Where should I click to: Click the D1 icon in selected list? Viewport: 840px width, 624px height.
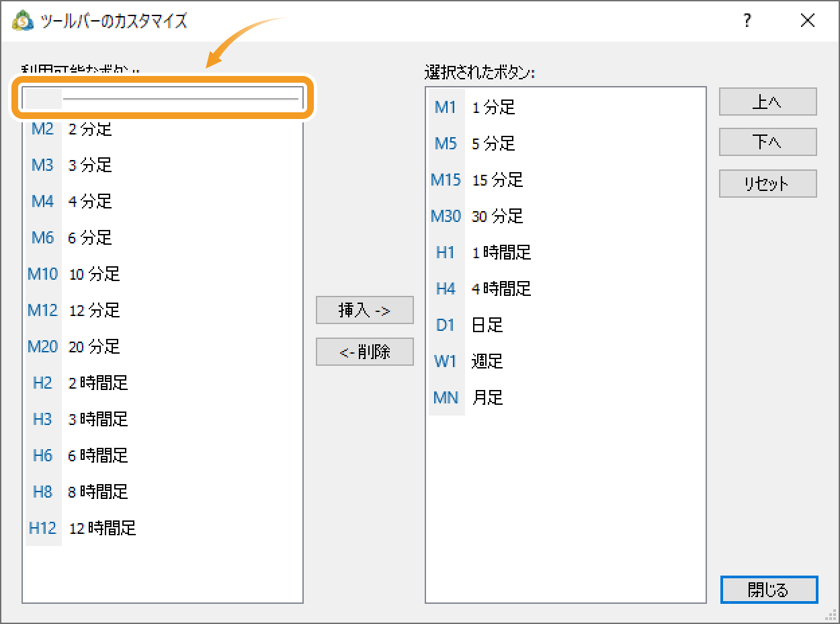pyautogui.click(x=446, y=325)
